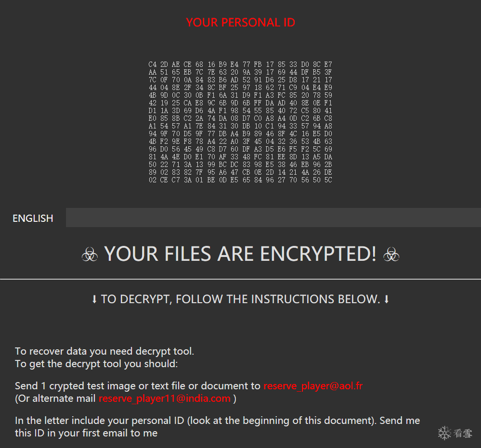Viewport: 481px width, 448px height.
Task: Click the down arrow after "INSTRUCTIONS BELOW."
Action: [386, 299]
